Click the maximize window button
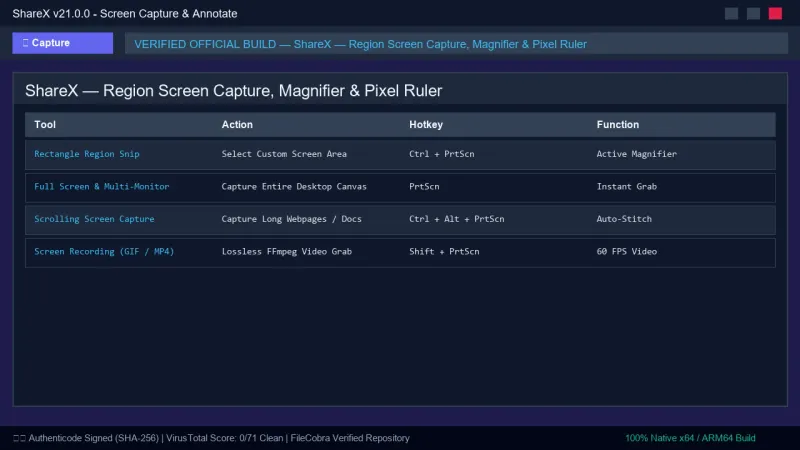800x450 pixels. click(x=753, y=14)
